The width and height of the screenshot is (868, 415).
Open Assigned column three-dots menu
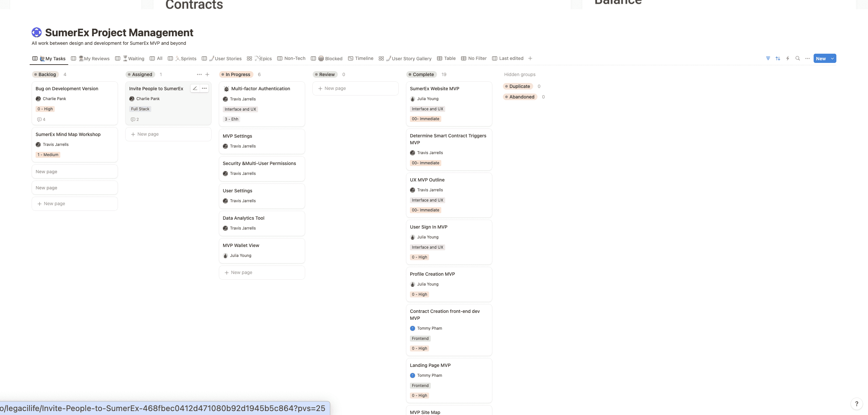(199, 74)
